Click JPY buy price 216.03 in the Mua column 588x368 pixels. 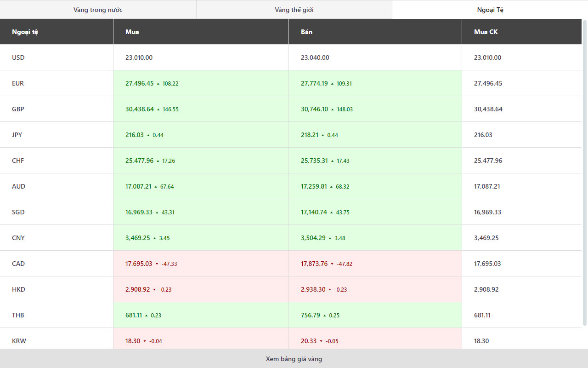135,135
